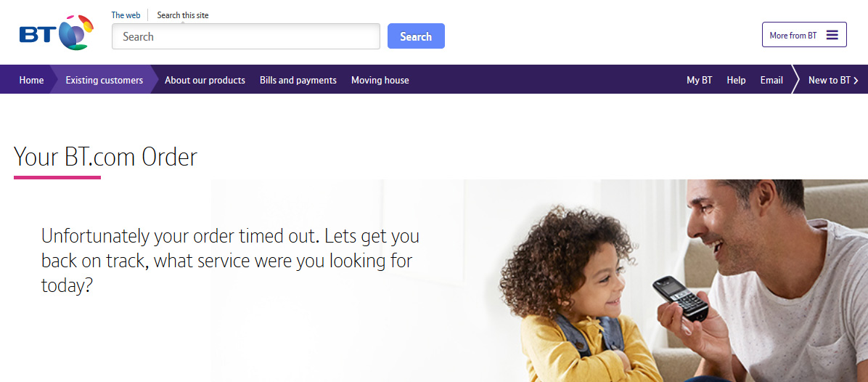868x382 pixels.
Task: Go to Home in navigation bar
Action: pos(31,81)
